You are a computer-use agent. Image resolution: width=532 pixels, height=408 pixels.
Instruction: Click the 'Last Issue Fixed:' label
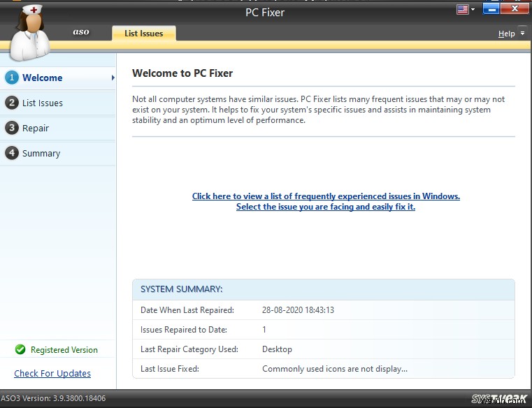click(x=170, y=369)
